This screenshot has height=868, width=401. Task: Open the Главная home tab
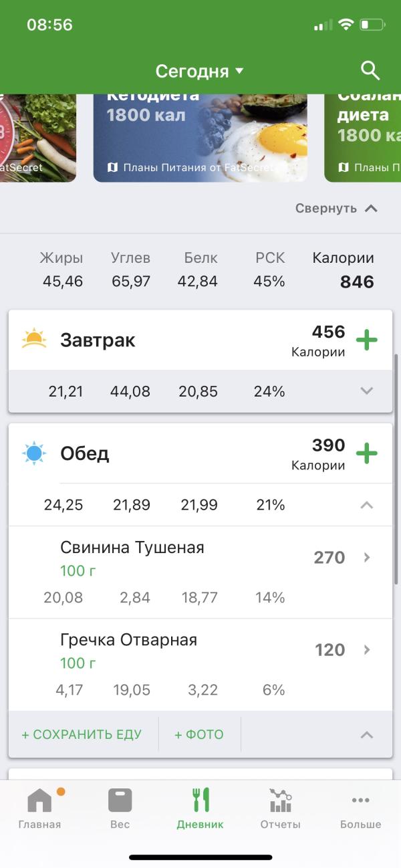[x=39, y=808]
